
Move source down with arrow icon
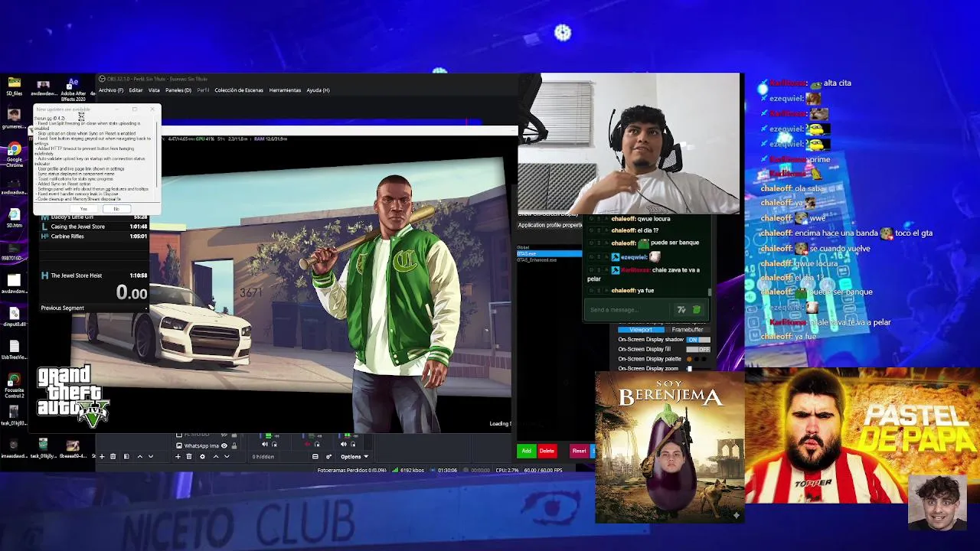(x=227, y=457)
